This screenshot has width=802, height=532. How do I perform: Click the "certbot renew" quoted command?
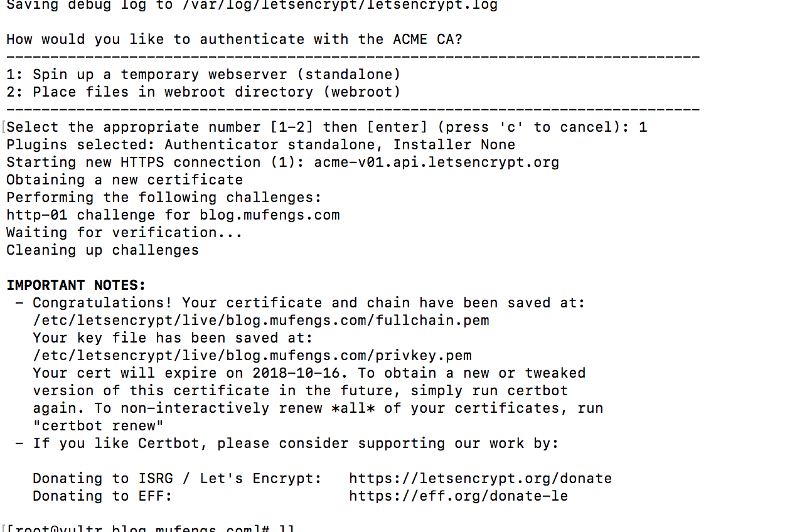click(x=98, y=426)
